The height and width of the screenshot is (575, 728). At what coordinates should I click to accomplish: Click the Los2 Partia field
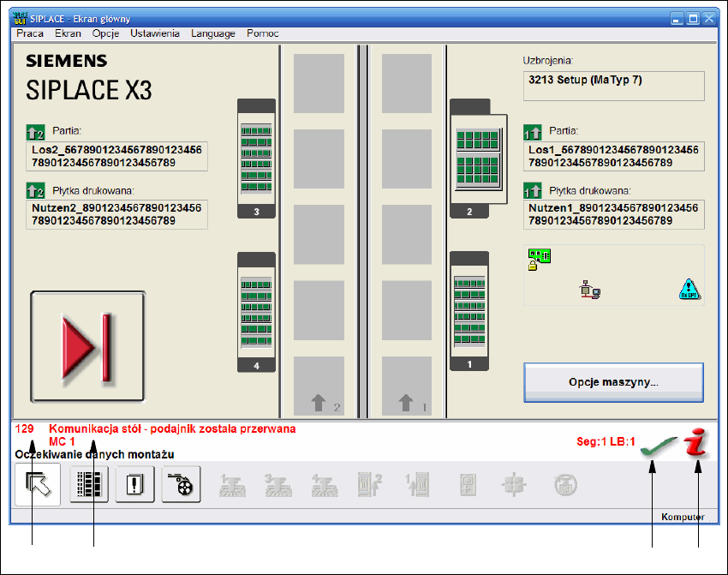[x=117, y=157]
